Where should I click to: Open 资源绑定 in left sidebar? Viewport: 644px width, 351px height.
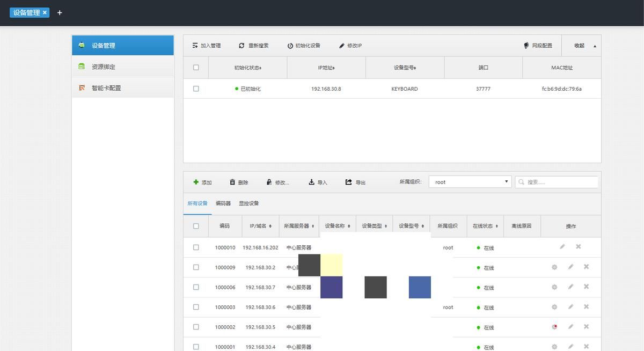[123, 67]
